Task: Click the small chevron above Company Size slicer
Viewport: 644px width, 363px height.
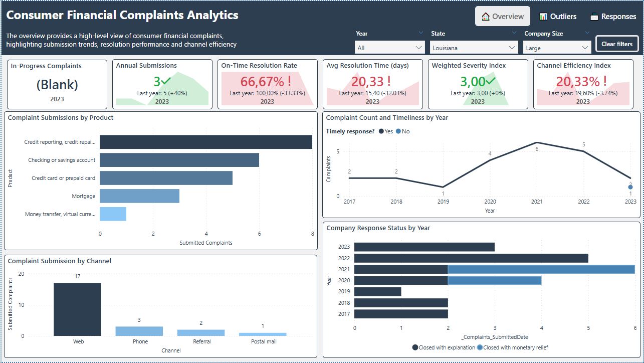Action: (587, 33)
